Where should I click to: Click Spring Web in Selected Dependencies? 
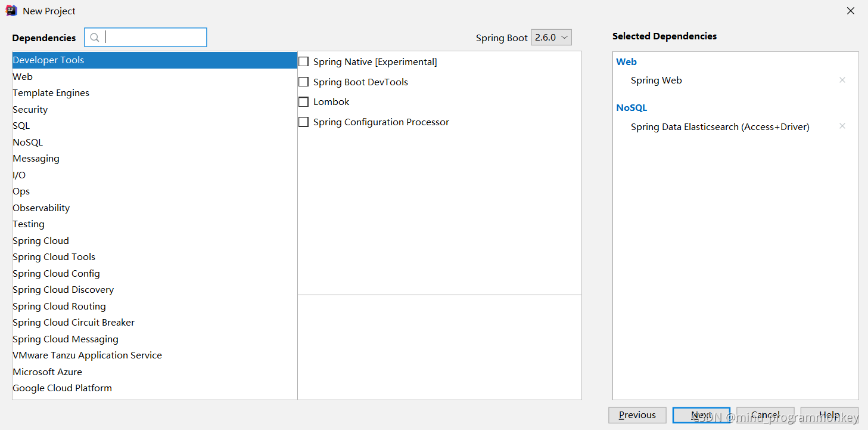[x=657, y=81]
